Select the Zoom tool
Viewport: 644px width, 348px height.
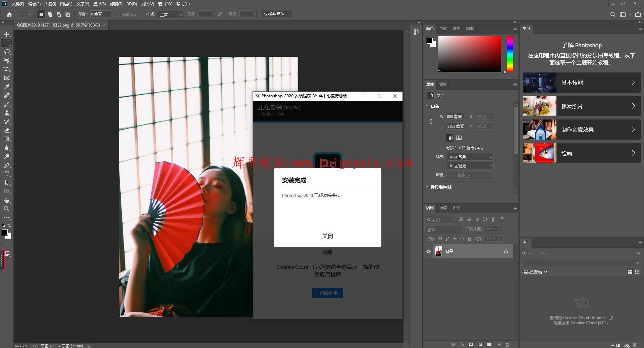pos(7,209)
